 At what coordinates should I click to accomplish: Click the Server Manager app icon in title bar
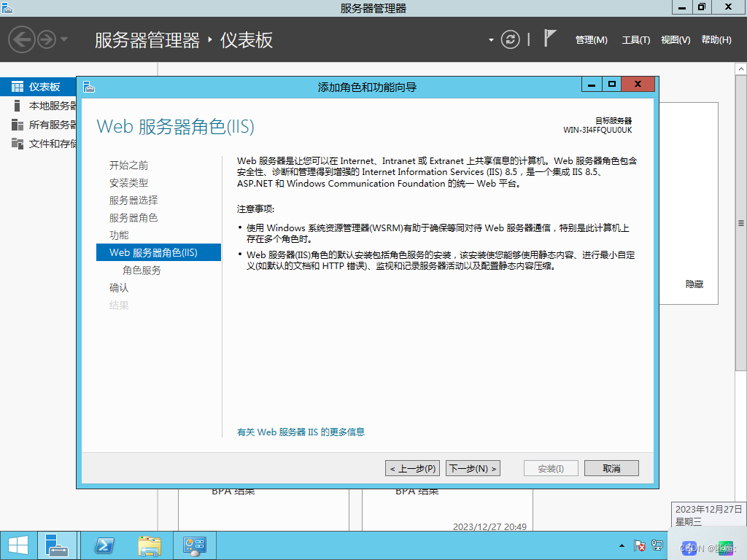[x=7, y=7]
